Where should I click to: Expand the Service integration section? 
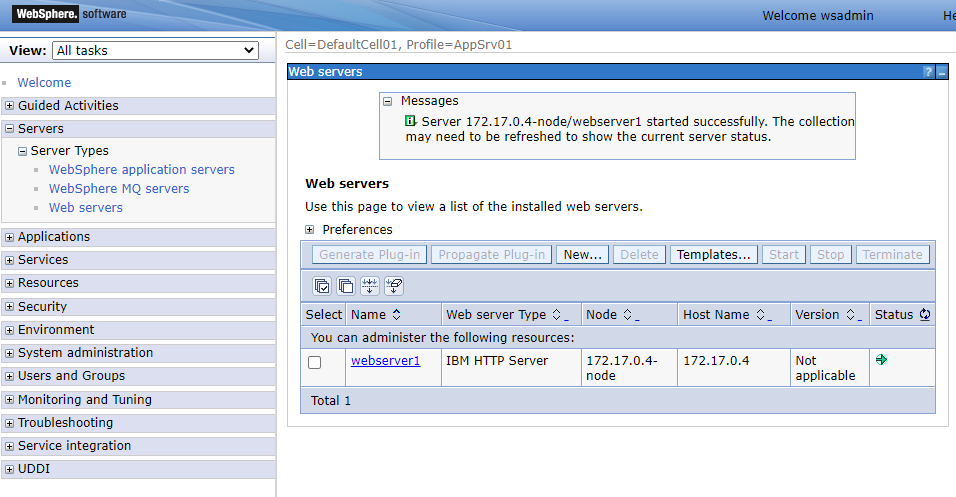point(9,446)
